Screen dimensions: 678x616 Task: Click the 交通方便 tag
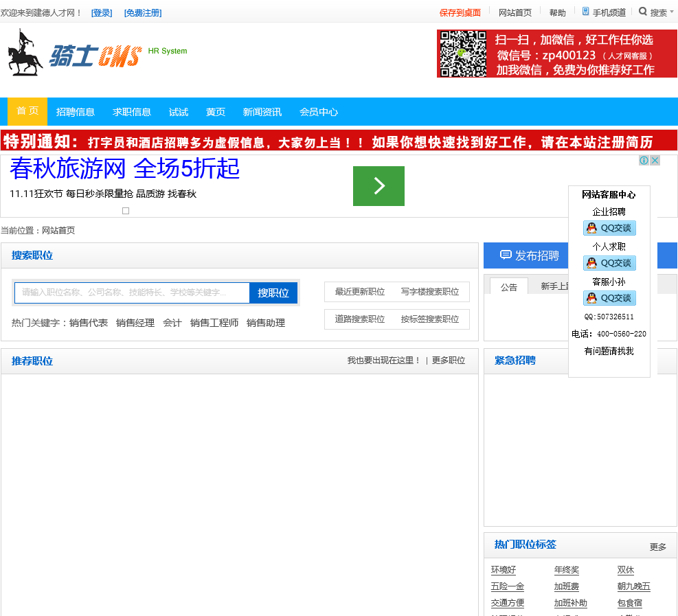click(508, 602)
